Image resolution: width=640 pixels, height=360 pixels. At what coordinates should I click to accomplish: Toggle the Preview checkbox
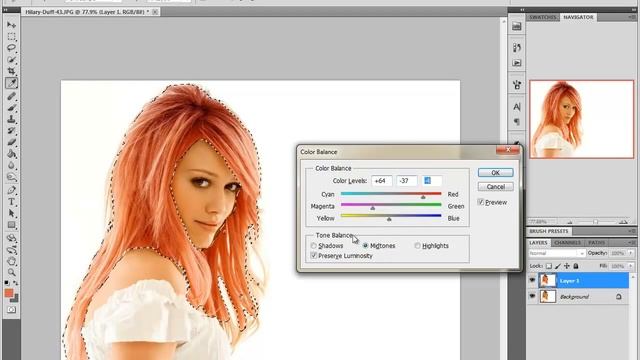[481, 202]
